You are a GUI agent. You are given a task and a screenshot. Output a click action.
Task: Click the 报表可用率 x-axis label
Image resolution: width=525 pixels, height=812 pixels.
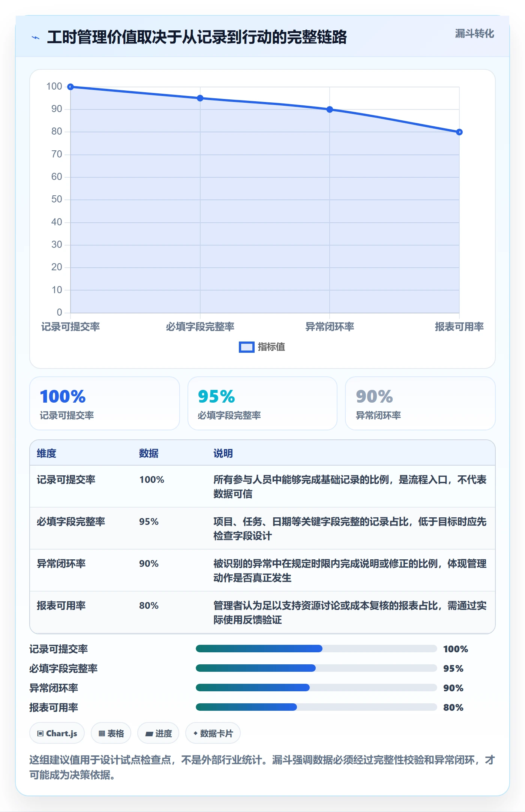(x=459, y=327)
